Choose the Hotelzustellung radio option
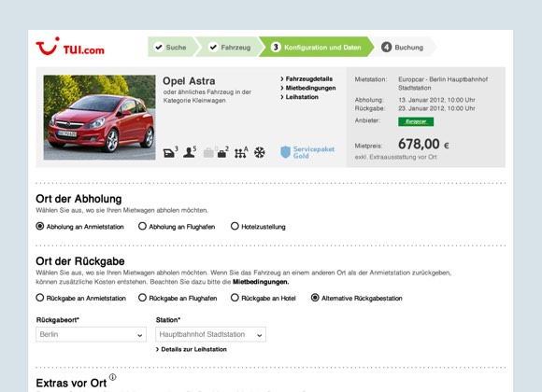 (x=235, y=226)
